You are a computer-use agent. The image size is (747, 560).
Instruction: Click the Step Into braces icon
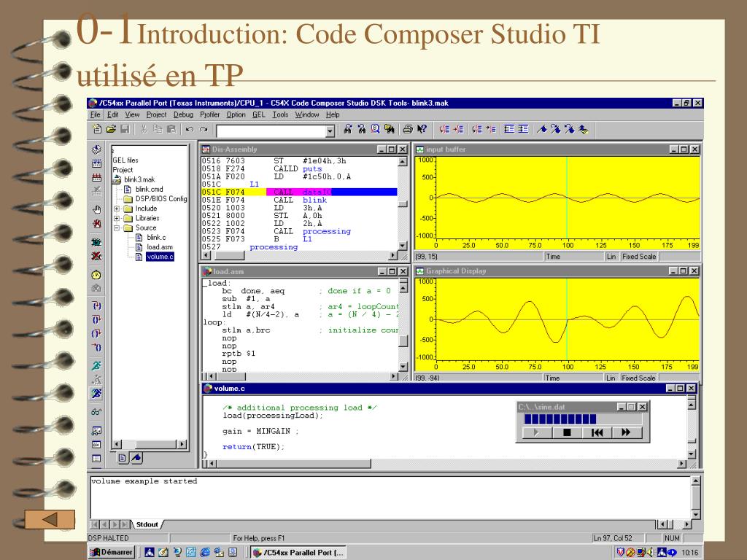click(x=97, y=306)
